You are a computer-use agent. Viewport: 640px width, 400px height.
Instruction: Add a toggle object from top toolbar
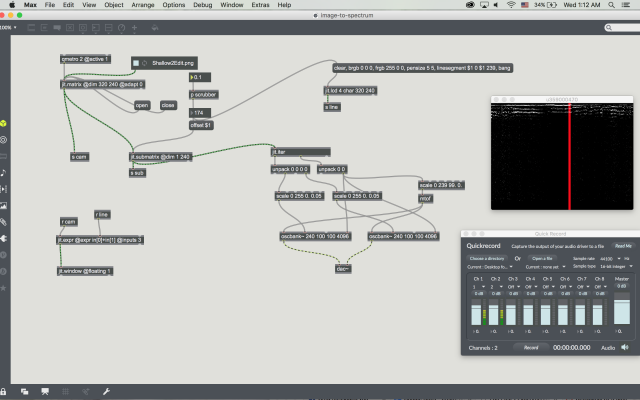click(x=70, y=28)
